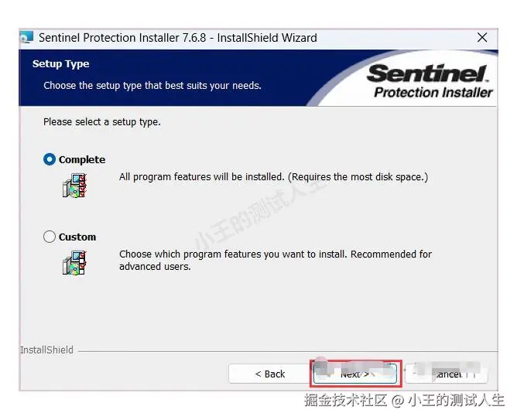This screenshot has width=517, height=420.
Task: Click the Setup Type heading
Action: pyautogui.click(x=60, y=64)
